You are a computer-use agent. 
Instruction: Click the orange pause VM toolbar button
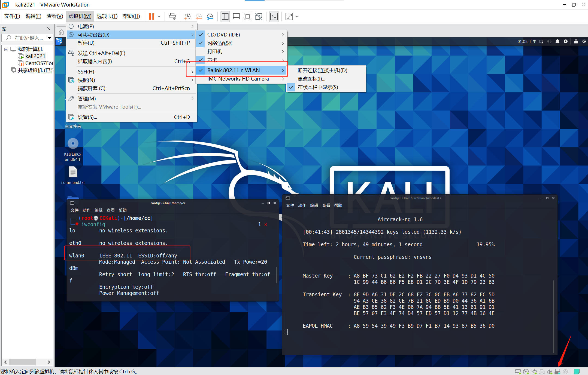pos(151,17)
